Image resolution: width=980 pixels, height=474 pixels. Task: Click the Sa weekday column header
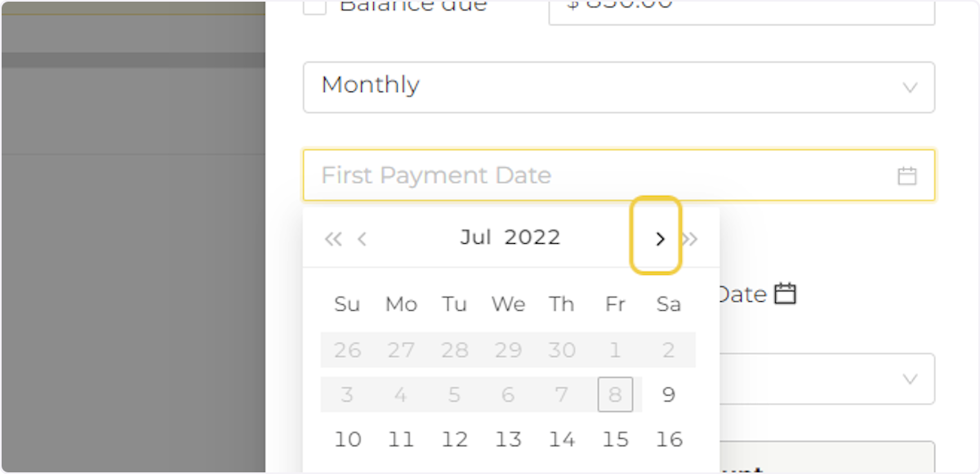coord(669,303)
